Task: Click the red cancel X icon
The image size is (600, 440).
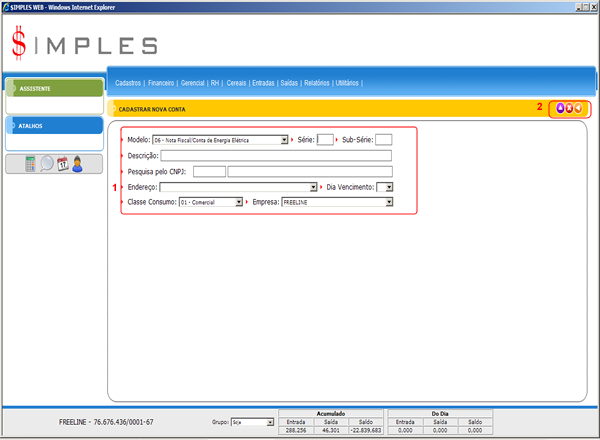Action: 569,108
